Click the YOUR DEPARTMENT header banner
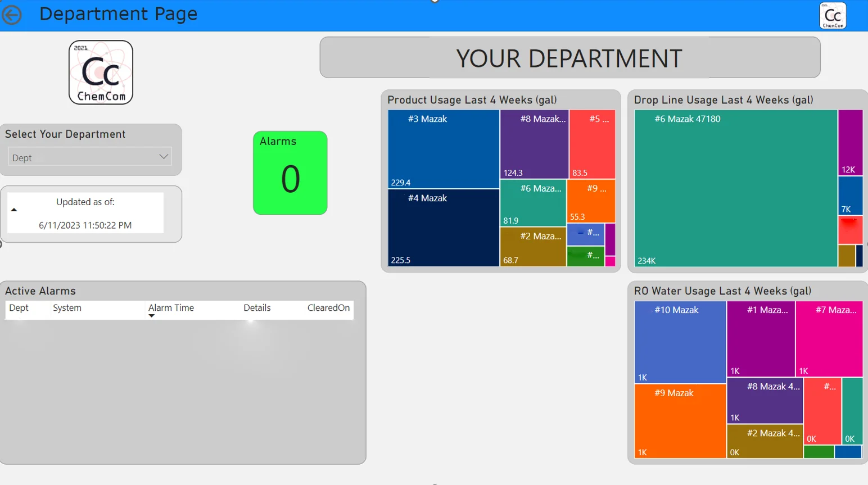This screenshot has width=868, height=485. point(568,57)
